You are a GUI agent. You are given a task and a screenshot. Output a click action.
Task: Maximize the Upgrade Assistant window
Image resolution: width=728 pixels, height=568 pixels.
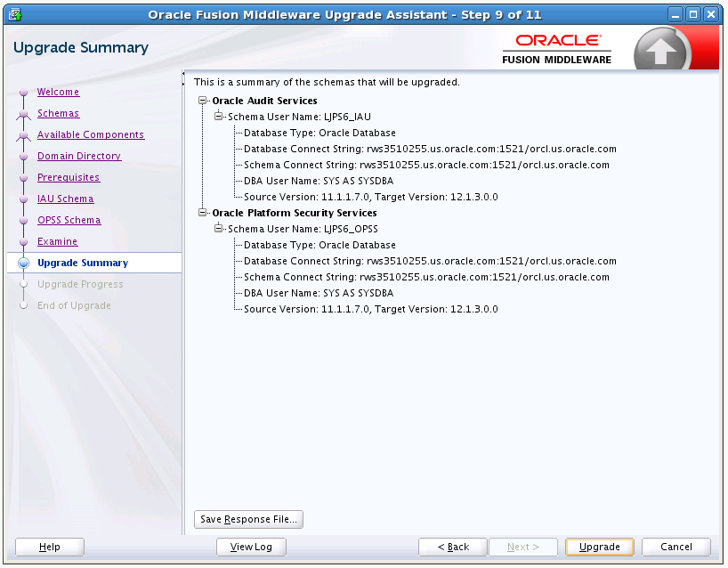coord(693,15)
